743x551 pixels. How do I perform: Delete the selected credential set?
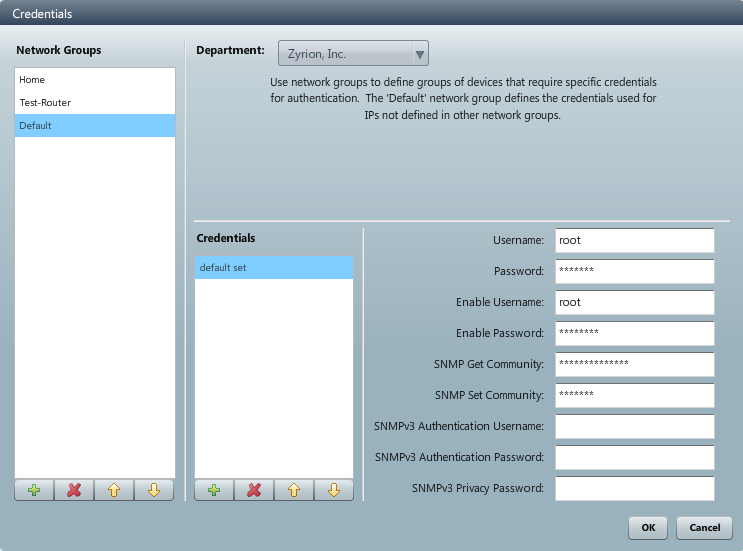[x=254, y=490]
